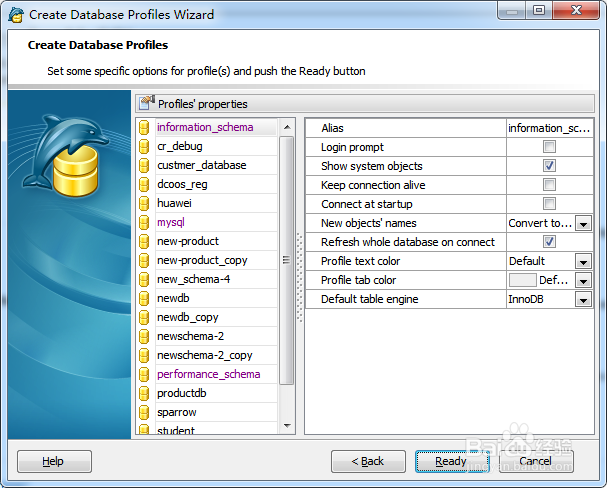Enable the Login prompt checkbox
This screenshot has width=607, height=488.
point(549,147)
